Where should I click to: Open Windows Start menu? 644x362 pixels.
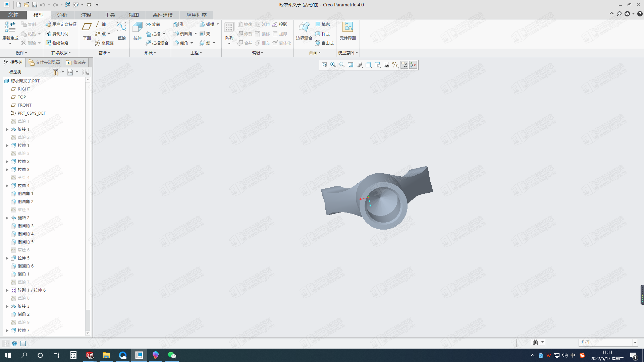(x=8, y=355)
